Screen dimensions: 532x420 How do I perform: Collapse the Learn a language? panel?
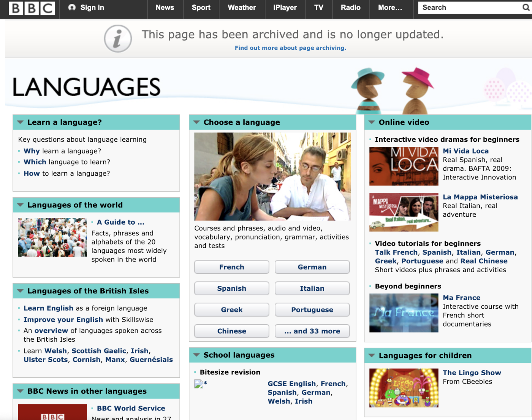coord(21,122)
